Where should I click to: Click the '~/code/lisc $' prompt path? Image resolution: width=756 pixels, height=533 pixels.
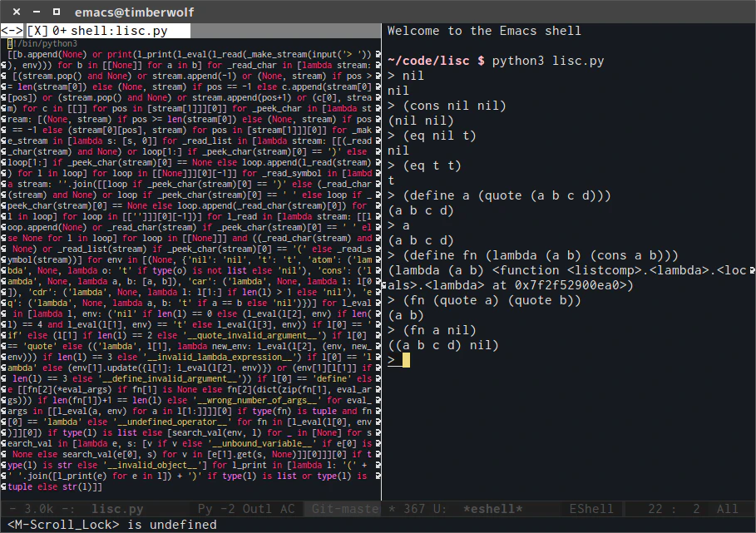tap(436, 61)
